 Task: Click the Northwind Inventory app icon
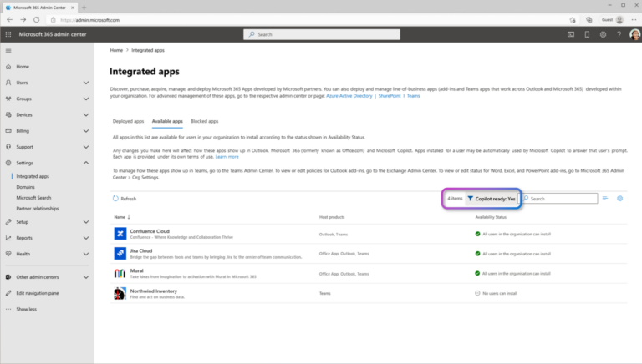pos(120,293)
